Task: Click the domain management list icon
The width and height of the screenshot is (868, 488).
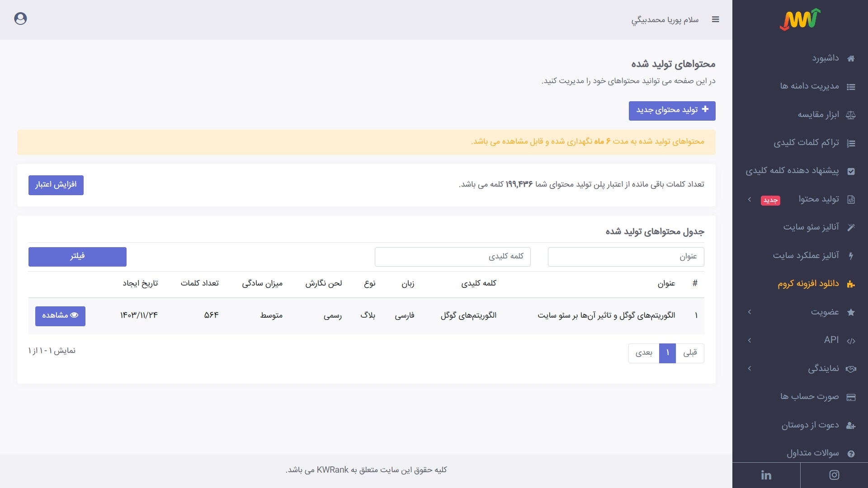Action: pos(851,87)
